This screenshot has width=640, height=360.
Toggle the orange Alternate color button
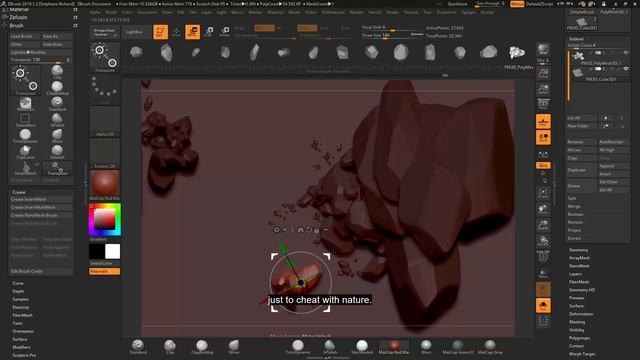104,271
